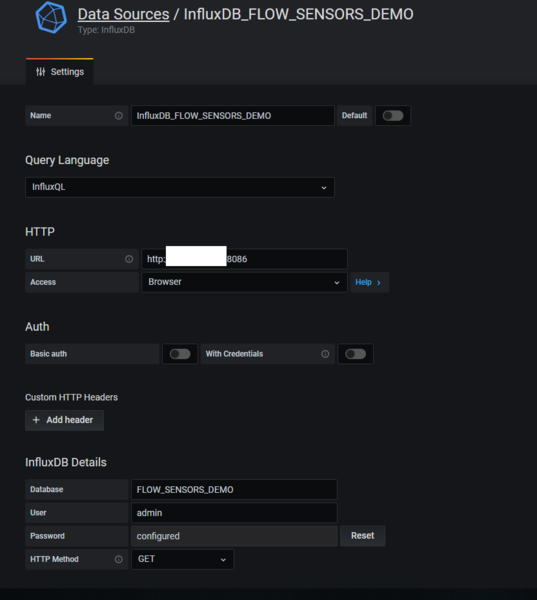This screenshot has height=600, width=537.
Task: Click the Type: InfluxDB subtitle text
Action: coord(106,30)
